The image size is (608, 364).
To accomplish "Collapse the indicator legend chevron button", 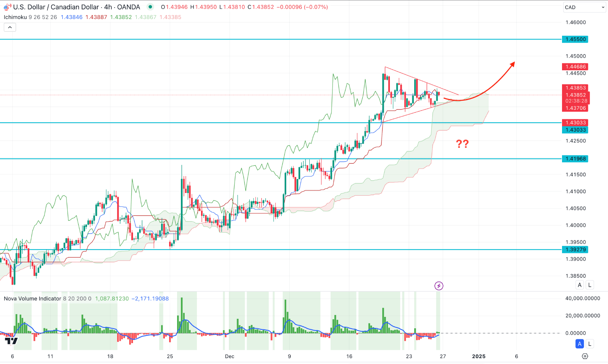I will (x=10, y=27).
